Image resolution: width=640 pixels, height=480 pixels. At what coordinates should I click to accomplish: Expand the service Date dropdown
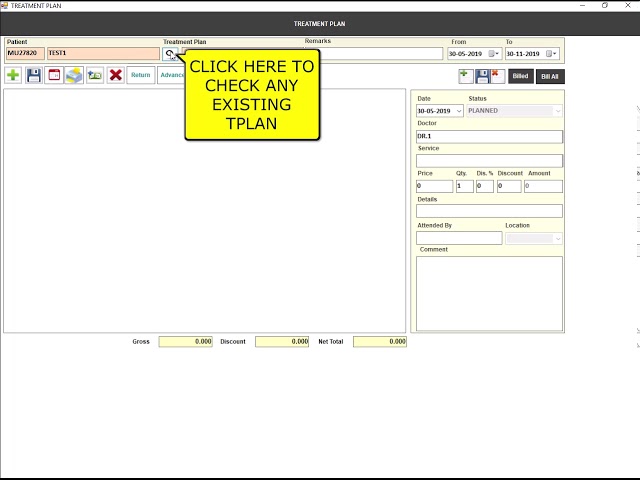[459, 111]
